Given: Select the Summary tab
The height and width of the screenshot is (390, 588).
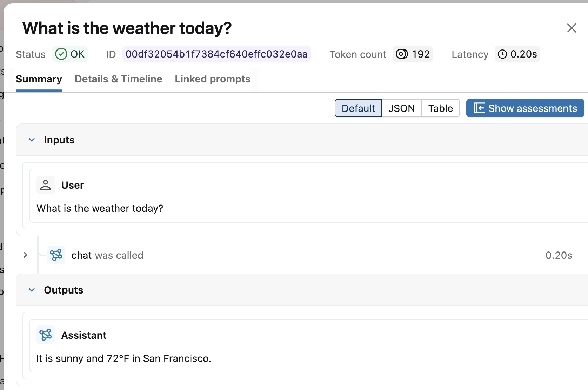Looking at the screenshot, I should pyautogui.click(x=39, y=79).
